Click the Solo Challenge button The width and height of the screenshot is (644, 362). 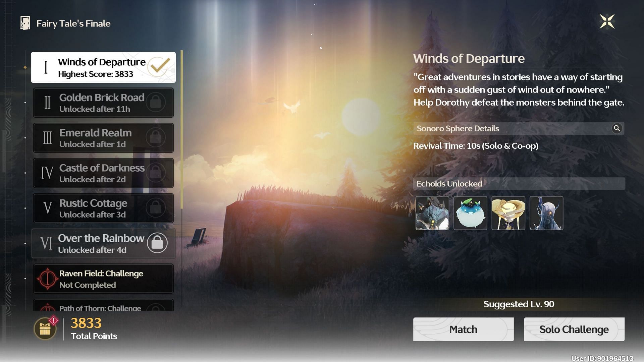(x=574, y=329)
